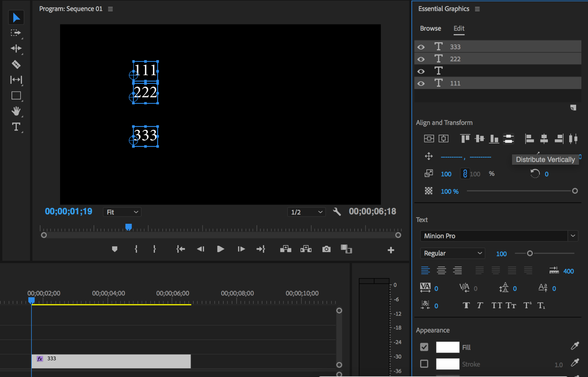Center-align the text
Image resolution: width=588 pixels, height=377 pixels.
pyautogui.click(x=441, y=271)
